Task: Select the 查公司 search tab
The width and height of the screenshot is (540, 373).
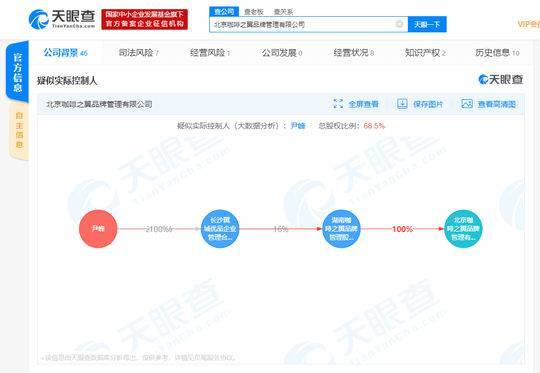Action: click(x=224, y=12)
